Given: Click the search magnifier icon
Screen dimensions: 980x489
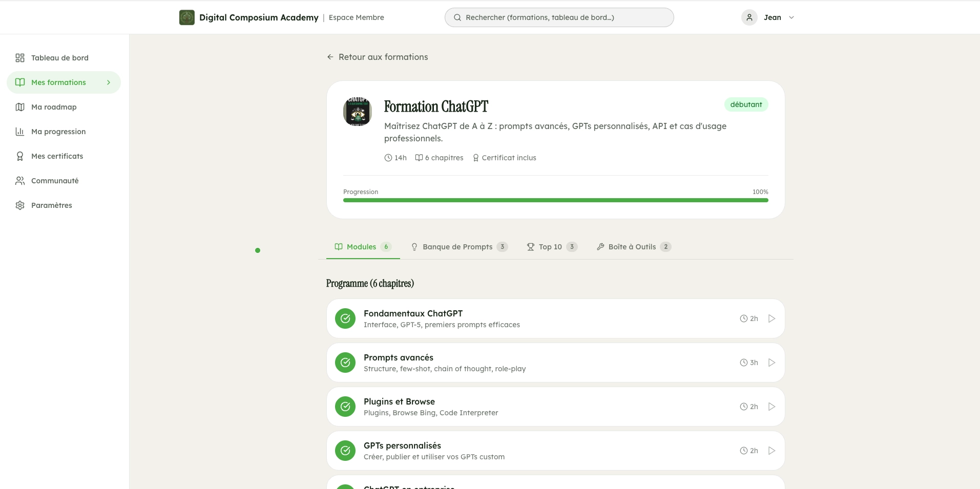Looking at the screenshot, I should [457, 17].
